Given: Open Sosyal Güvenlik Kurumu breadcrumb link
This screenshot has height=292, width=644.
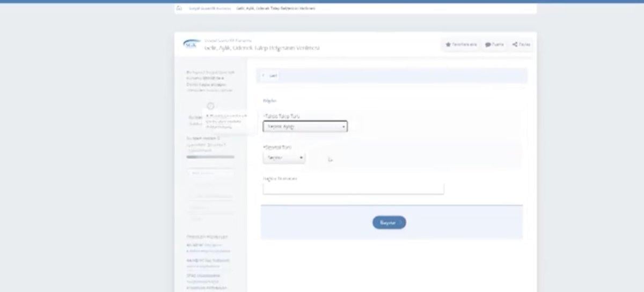Looking at the screenshot, I should [209, 9].
